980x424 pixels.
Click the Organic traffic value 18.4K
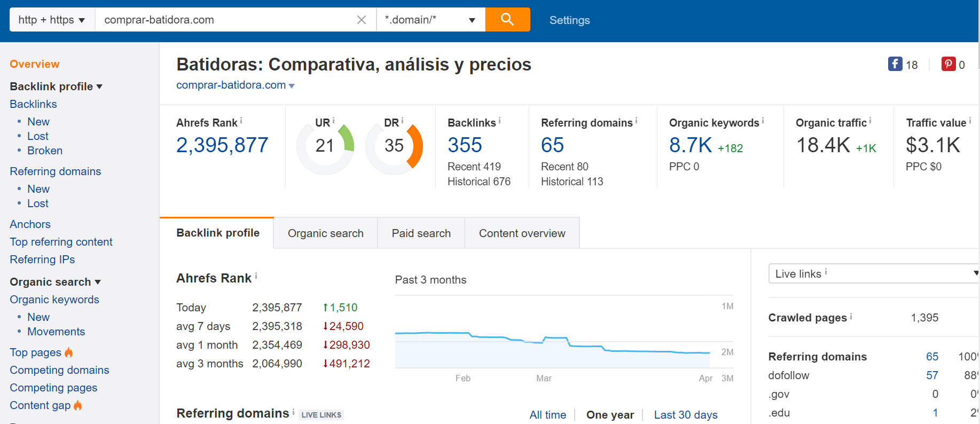[x=823, y=145]
